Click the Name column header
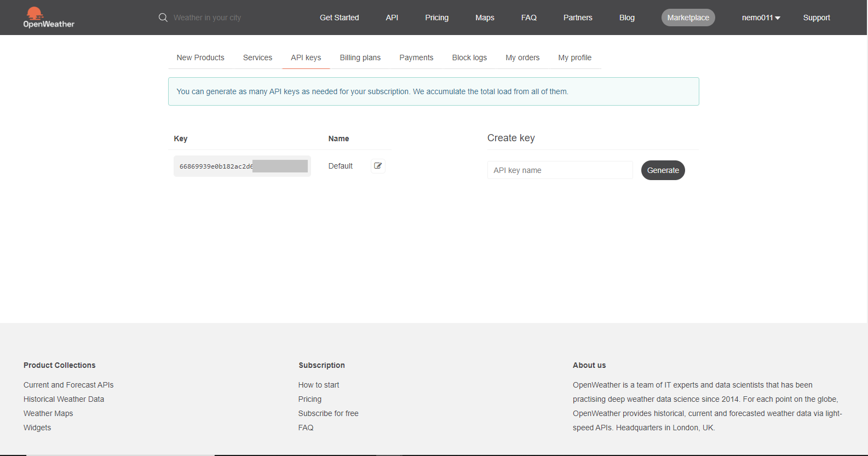868x456 pixels. coord(338,138)
